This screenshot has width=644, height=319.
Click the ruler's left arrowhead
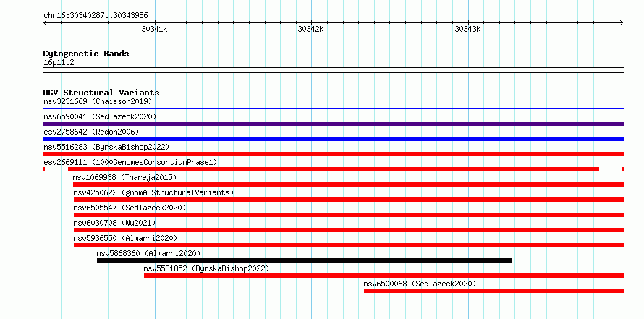point(45,22)
